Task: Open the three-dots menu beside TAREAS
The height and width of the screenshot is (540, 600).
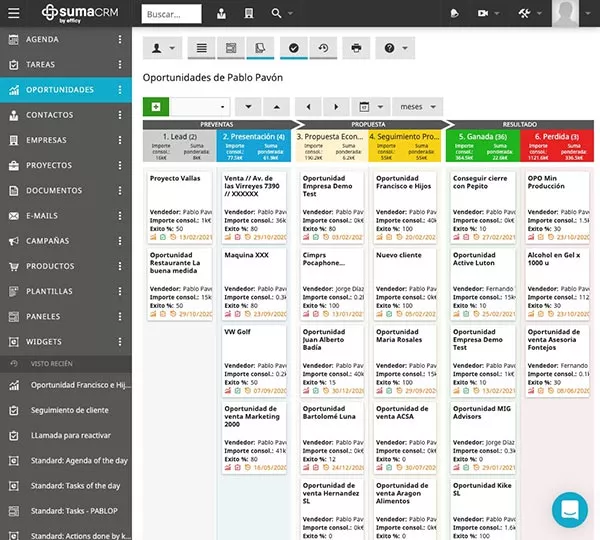Action: (120, 65)
